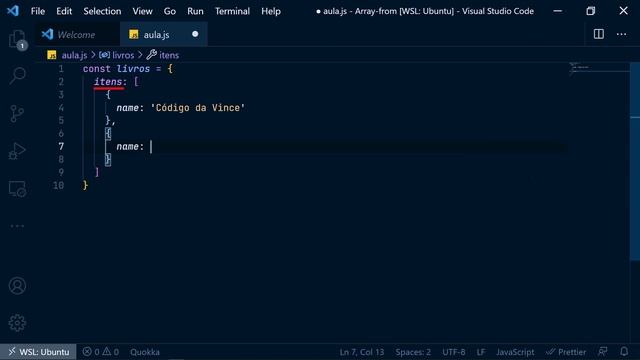
Task: Open the Explorer view in activity bar
Action: [17, 40]
